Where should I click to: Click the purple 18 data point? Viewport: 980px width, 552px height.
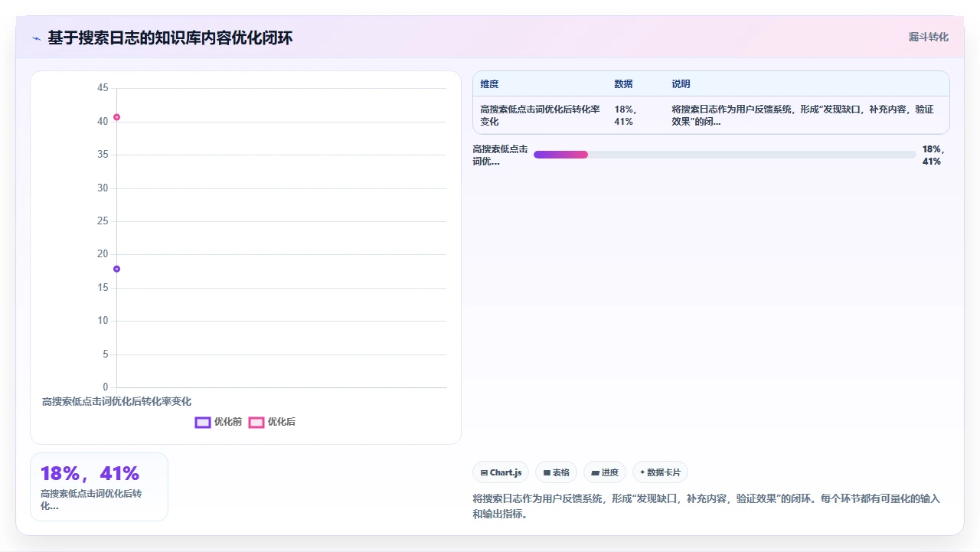point(116,269)
